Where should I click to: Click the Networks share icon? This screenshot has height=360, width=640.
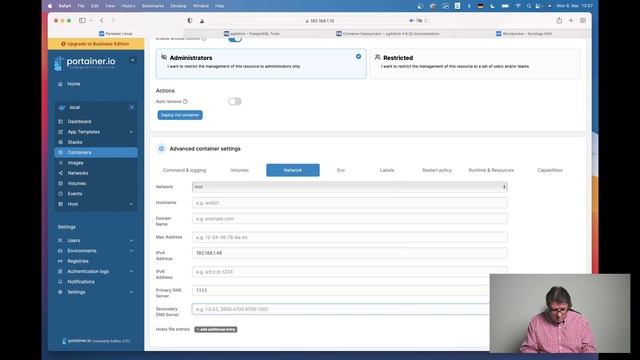point(60,173)
